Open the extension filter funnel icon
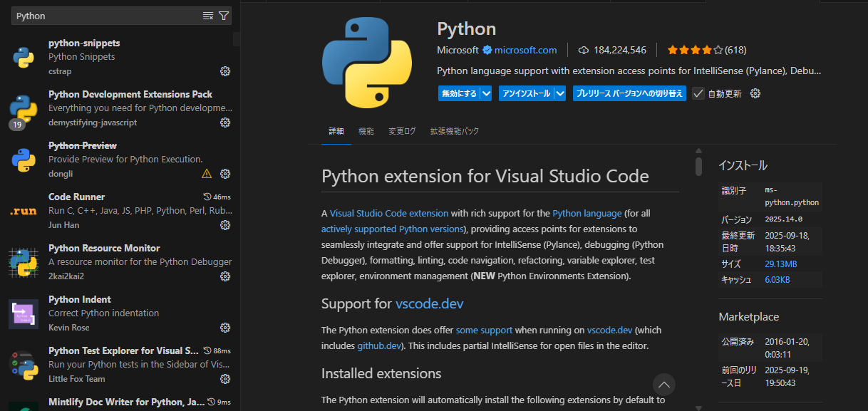This screenshot has height=411, width=868. tap(224, 16)
